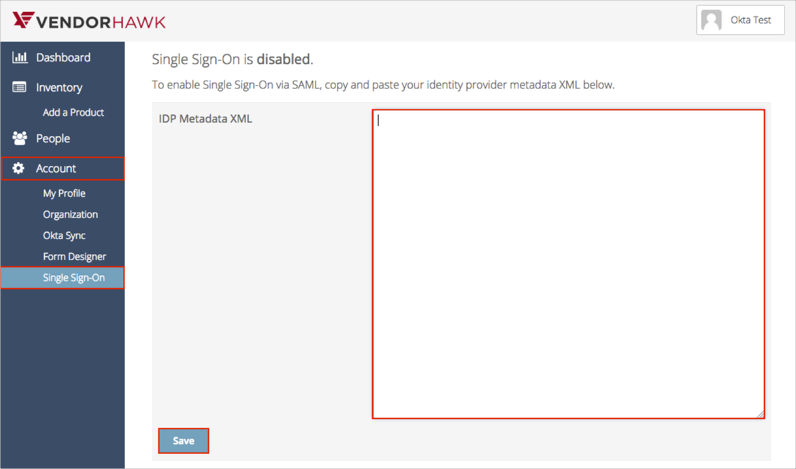Screen dimensions: 796x469
Task: Click the user avatar icon
Action: tap(712, 21)
